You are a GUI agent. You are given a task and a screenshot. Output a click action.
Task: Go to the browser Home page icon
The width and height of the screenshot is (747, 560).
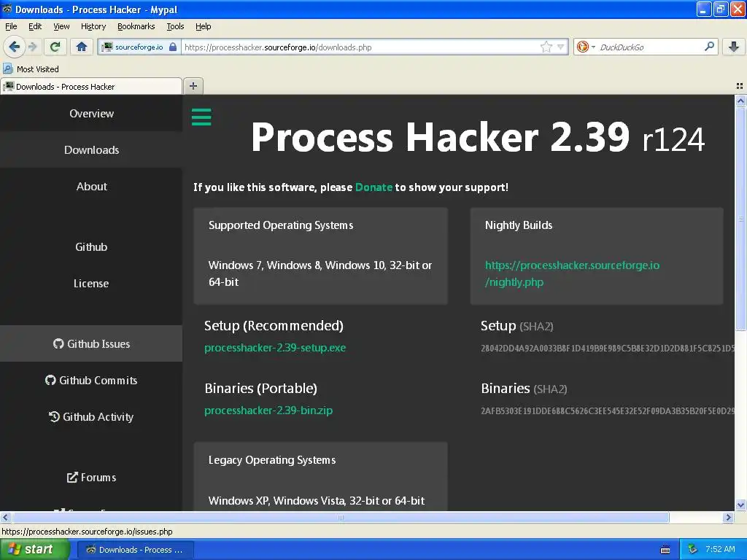(x=82, y=47)
